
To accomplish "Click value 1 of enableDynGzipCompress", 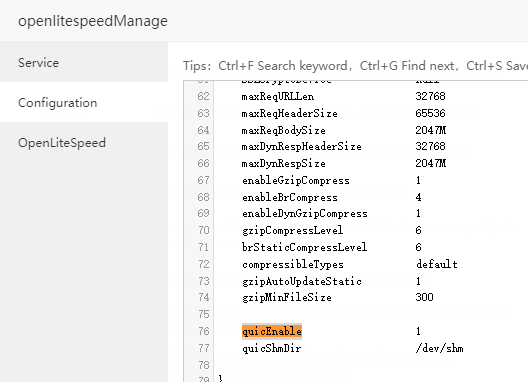I will [418, 214].
